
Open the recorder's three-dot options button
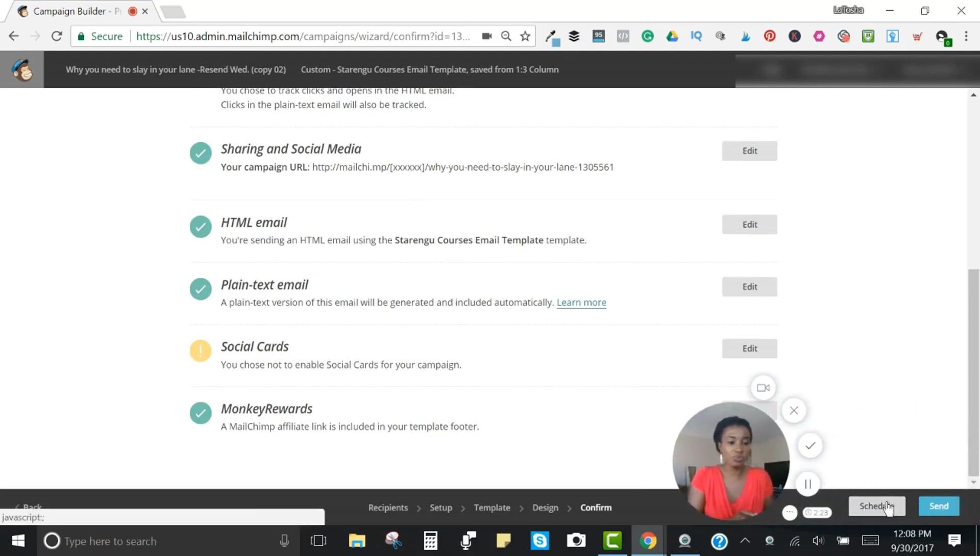[x=790, y=512]
